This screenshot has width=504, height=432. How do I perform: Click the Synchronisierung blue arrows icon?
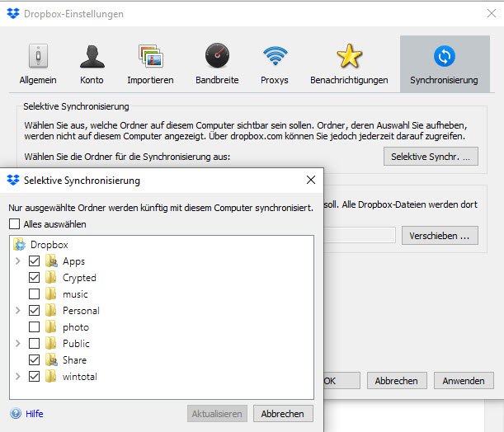[445, 56]
